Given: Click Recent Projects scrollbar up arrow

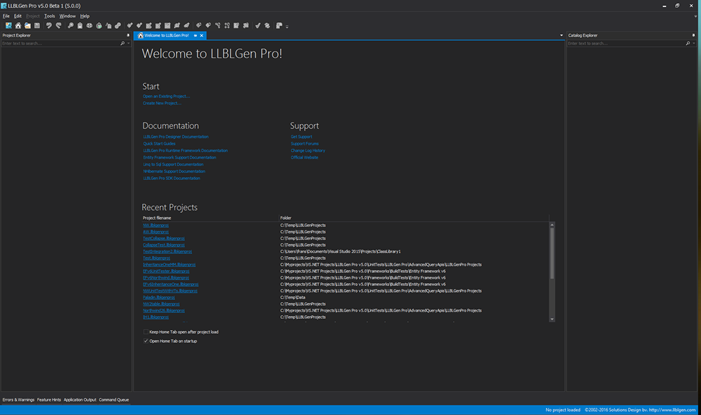Looking at the screenshot, I should click(x=552, y=224).
